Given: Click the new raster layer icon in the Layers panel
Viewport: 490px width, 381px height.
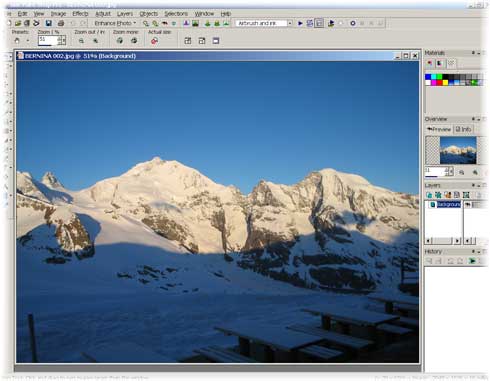Looking at the screenshot, I should tap(429, 195).
